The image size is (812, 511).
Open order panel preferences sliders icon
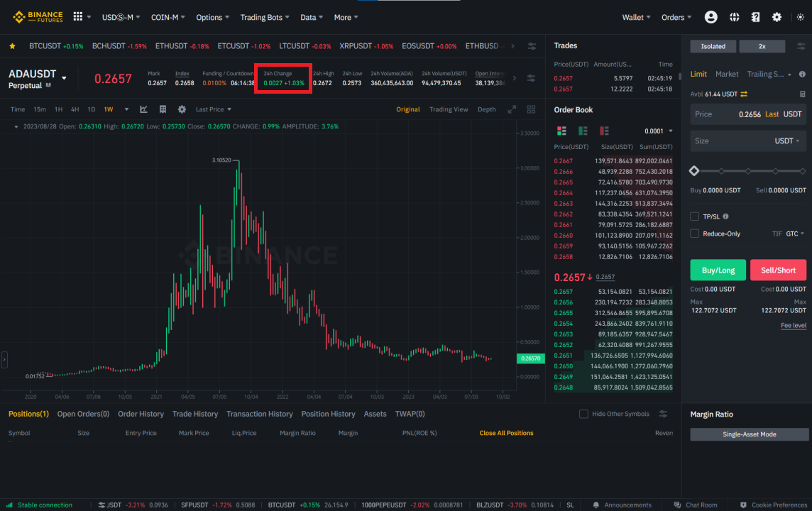pos(801,46)
